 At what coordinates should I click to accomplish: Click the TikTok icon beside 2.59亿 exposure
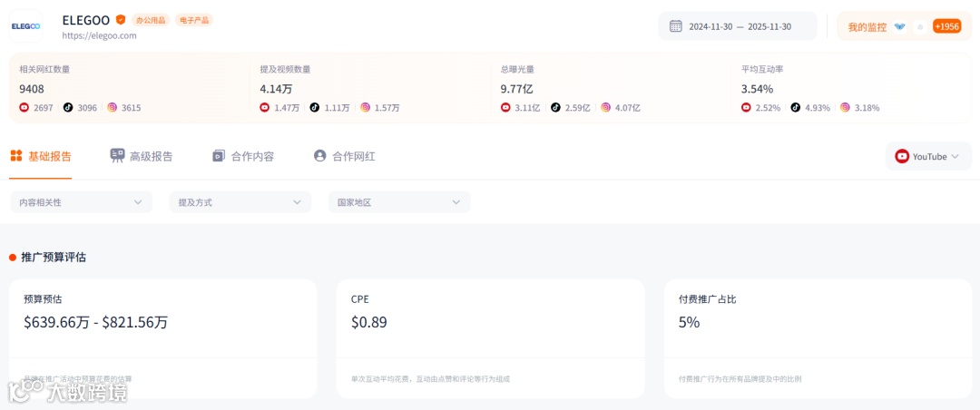coord(555,108)
